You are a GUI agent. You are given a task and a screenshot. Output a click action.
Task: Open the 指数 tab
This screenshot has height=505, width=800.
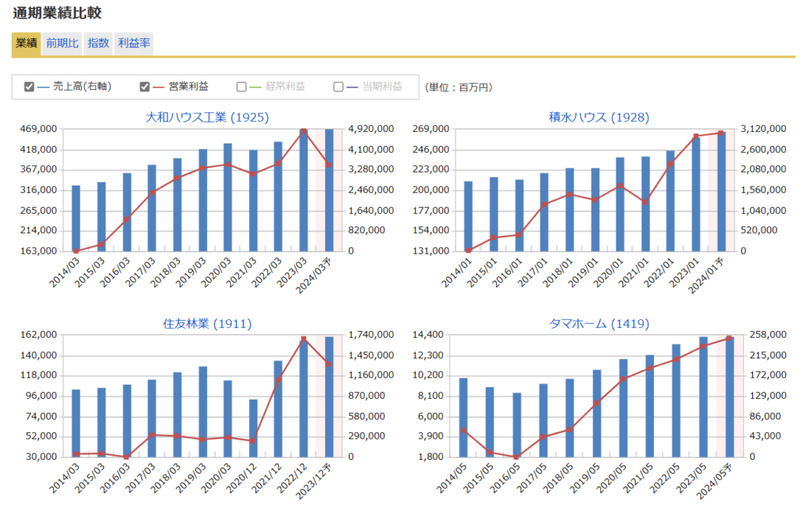click(98, 43)
